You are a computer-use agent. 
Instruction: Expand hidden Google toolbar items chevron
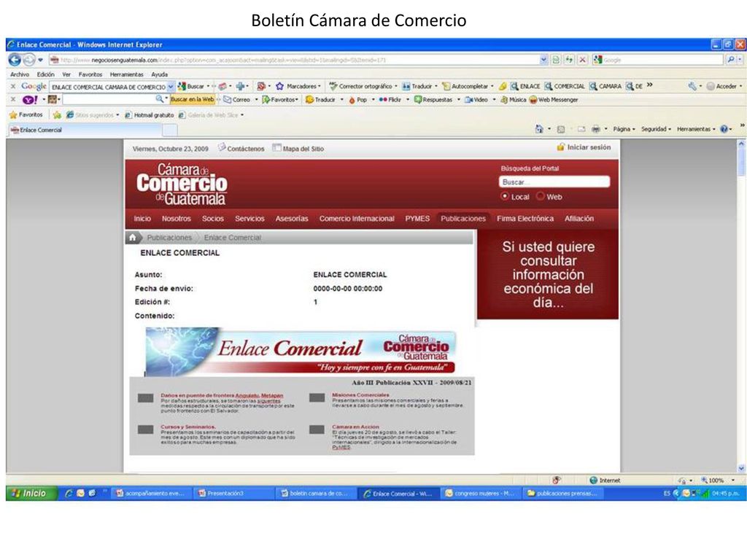click(x=650, y=86)
